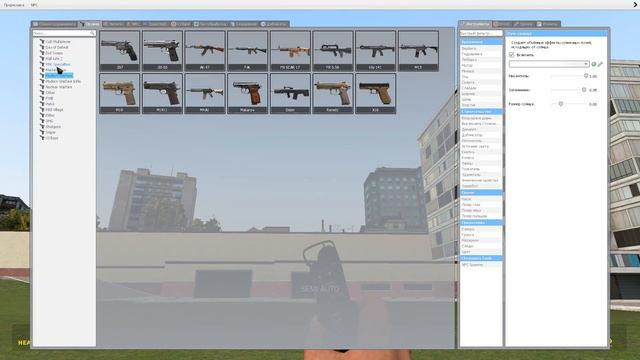Image resolution: width=640 pixels, height=360 pixels.
Task: Open the Sniper weapon category
Action: (51, 133)
